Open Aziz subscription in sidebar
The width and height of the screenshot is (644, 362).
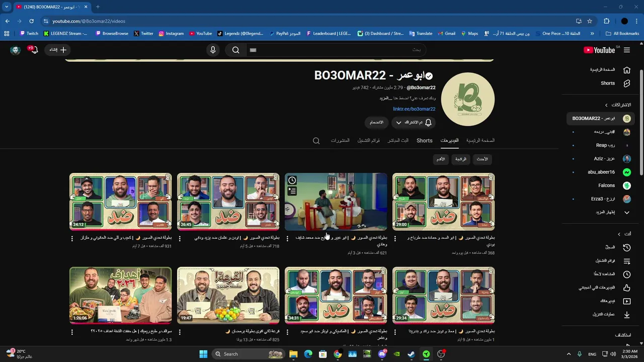[601, 159]
